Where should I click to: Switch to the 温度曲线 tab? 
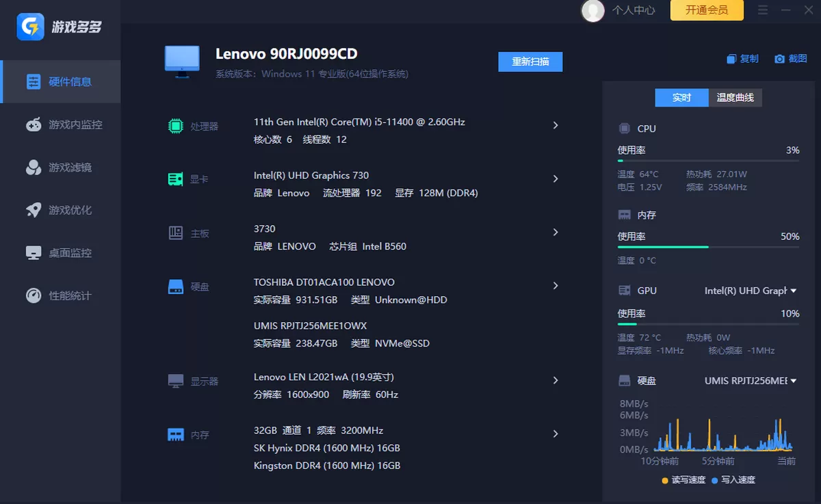[735, 98]
